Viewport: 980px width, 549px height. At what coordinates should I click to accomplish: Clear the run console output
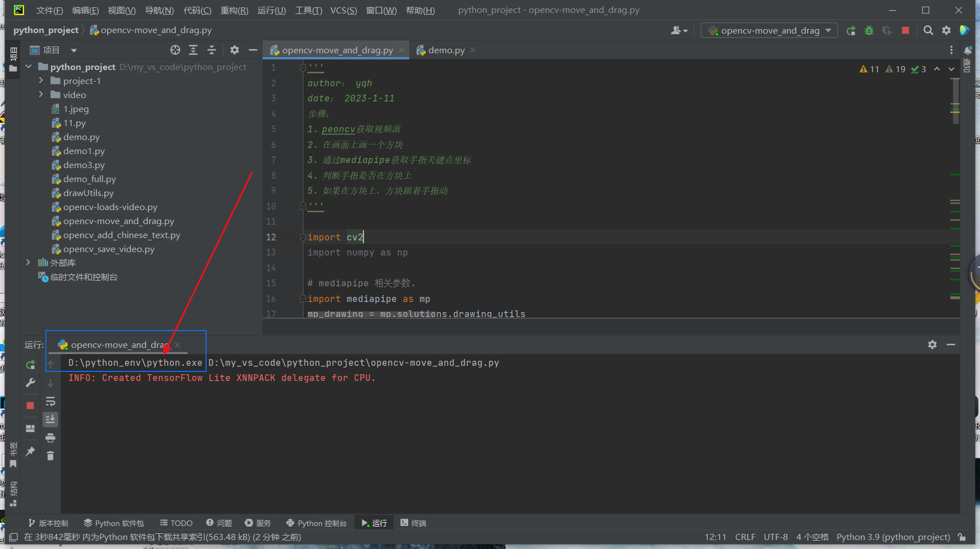point(50,455)
